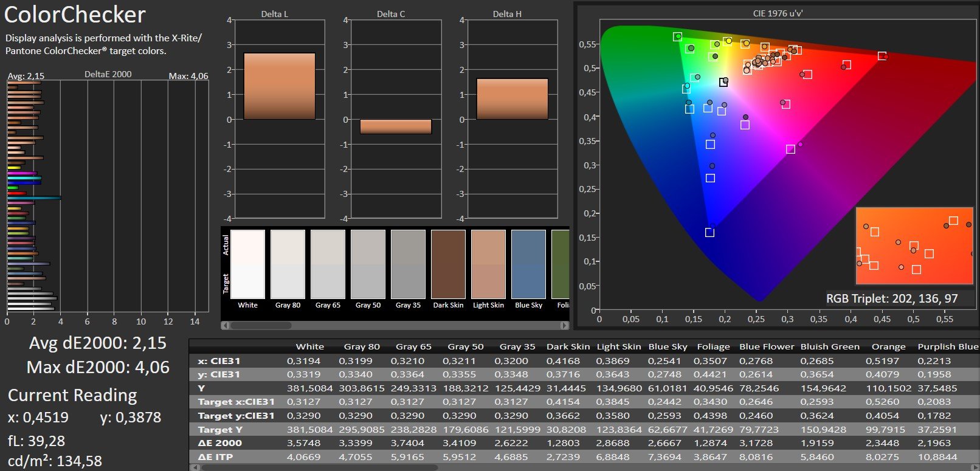
Task: Click the Delta H bar
Action: pos(512,98)
